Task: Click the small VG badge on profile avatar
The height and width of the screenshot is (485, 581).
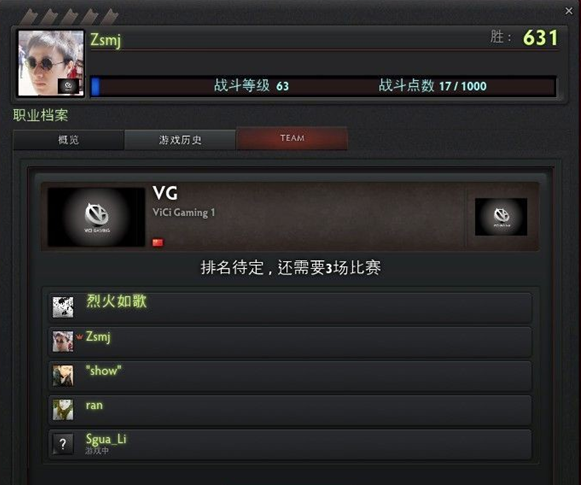Action: click(x=68, y=86)
